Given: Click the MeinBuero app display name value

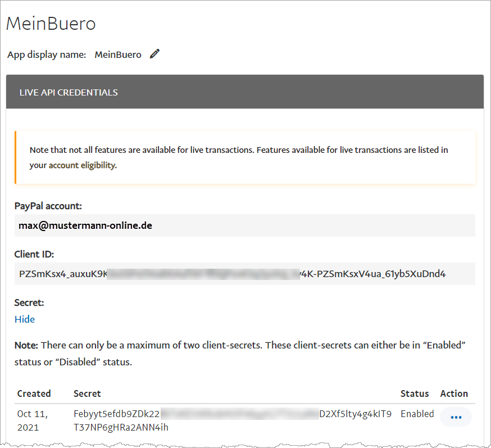Looking at the screenshot, I should pyautogui.click(x=118, y=55).
